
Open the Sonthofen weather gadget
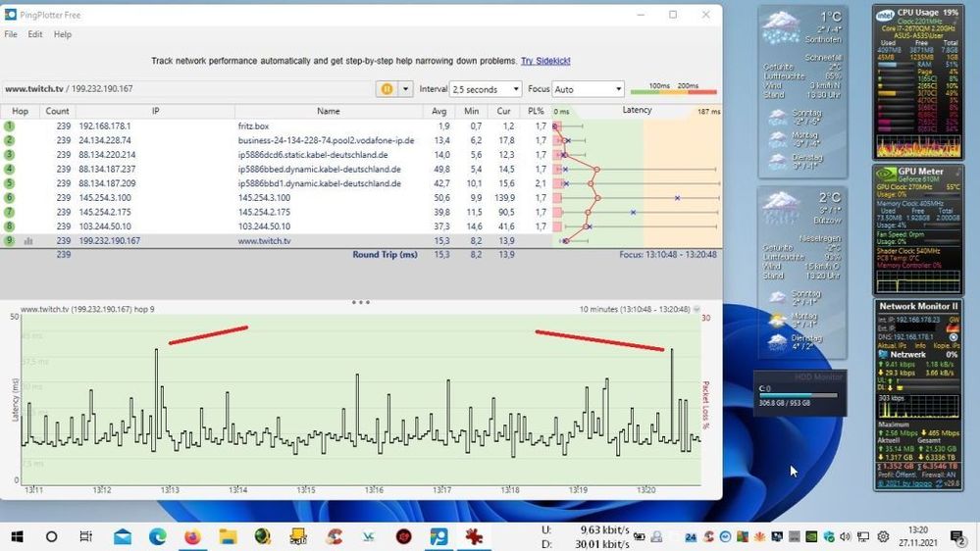pyautogui.click(x=802, y=92)
